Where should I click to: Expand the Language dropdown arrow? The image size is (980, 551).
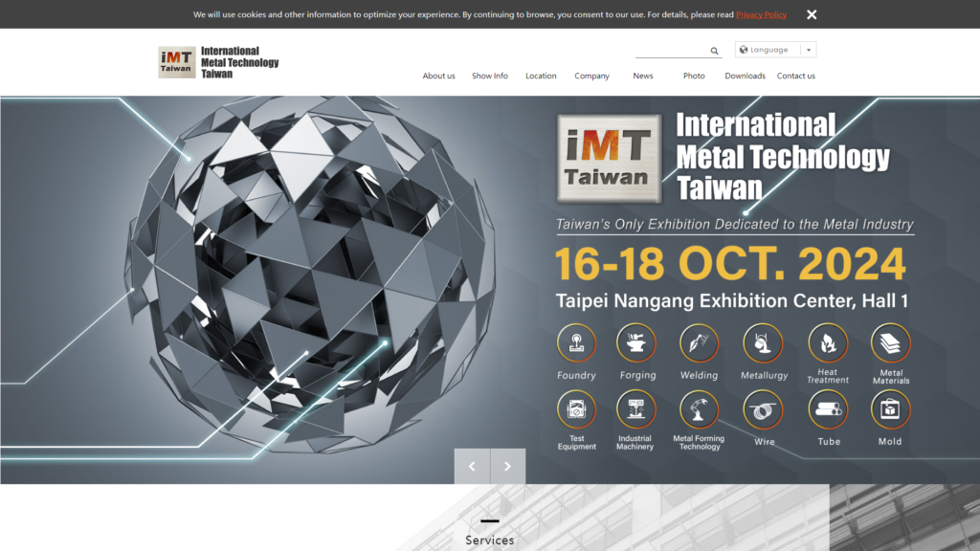(x=808, y=50)
